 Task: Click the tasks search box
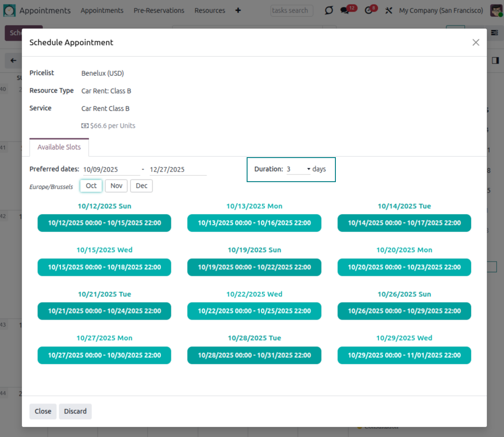coord(292,10)
